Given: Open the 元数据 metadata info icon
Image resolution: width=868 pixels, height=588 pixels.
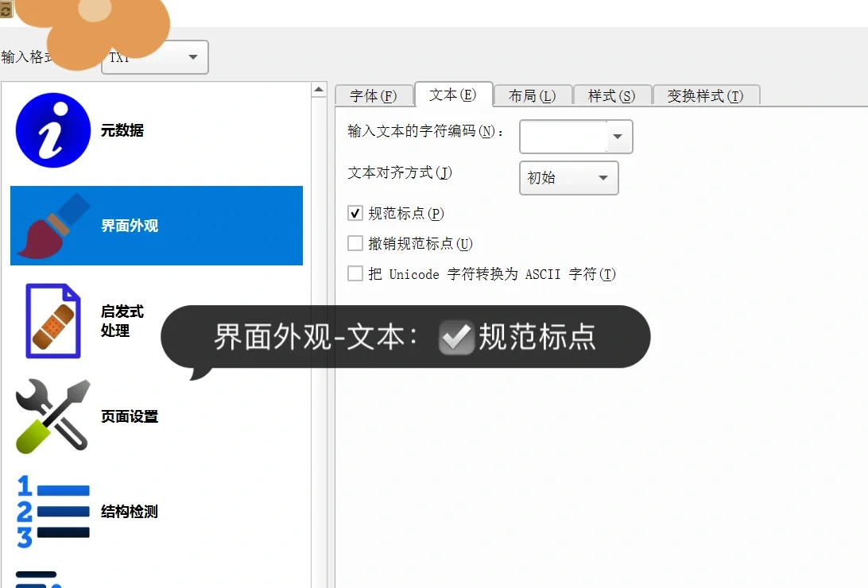Looking at the screenshot, I should click(x=53, y=130).
